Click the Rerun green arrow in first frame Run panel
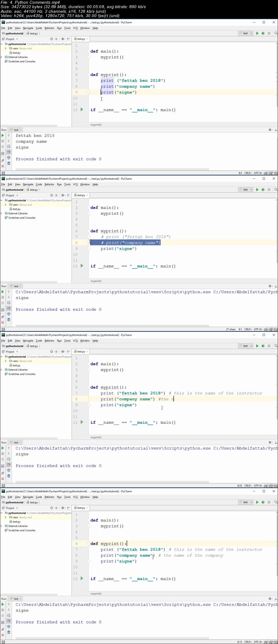The image size is (278, 644). click(3, 135)
